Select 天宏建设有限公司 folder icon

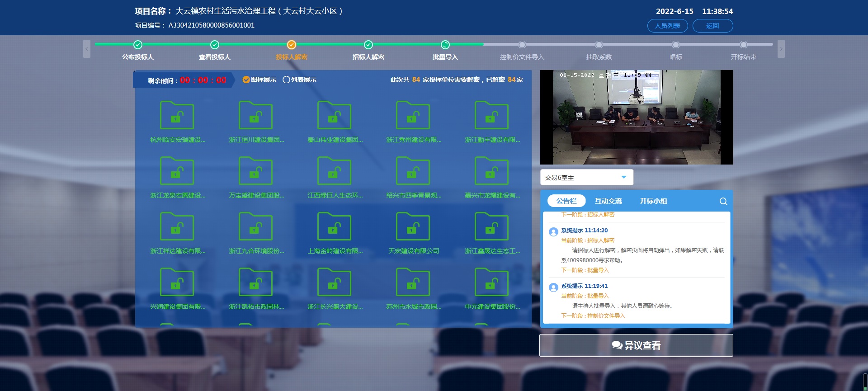413,227
